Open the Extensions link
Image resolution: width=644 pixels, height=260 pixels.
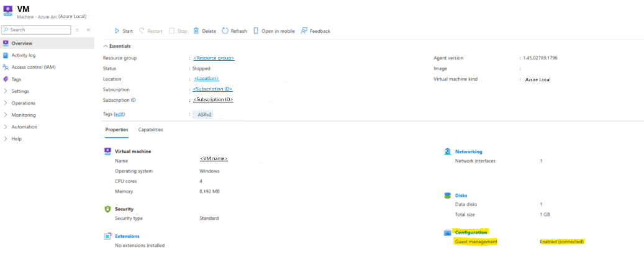tap(127, 236)
